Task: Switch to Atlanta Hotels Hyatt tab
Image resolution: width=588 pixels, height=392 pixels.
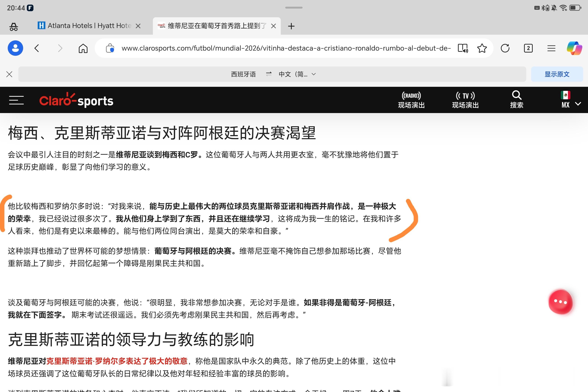Action: pos(84,26)
